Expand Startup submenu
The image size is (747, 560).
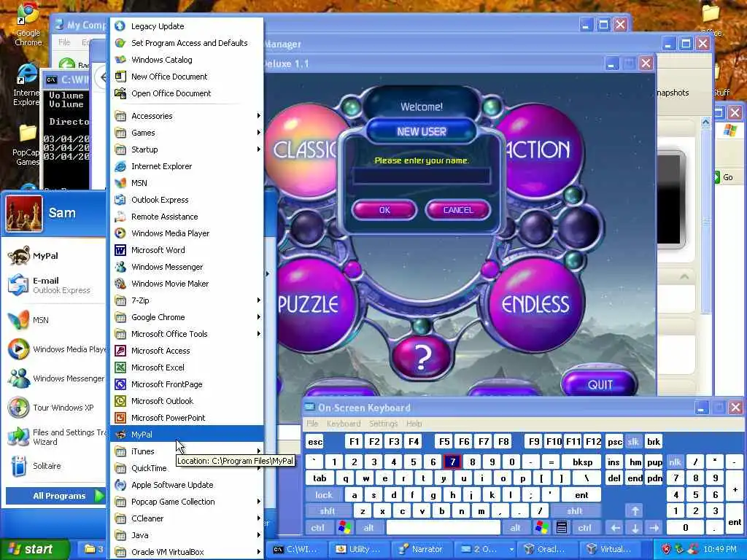[x=187, y=149]
